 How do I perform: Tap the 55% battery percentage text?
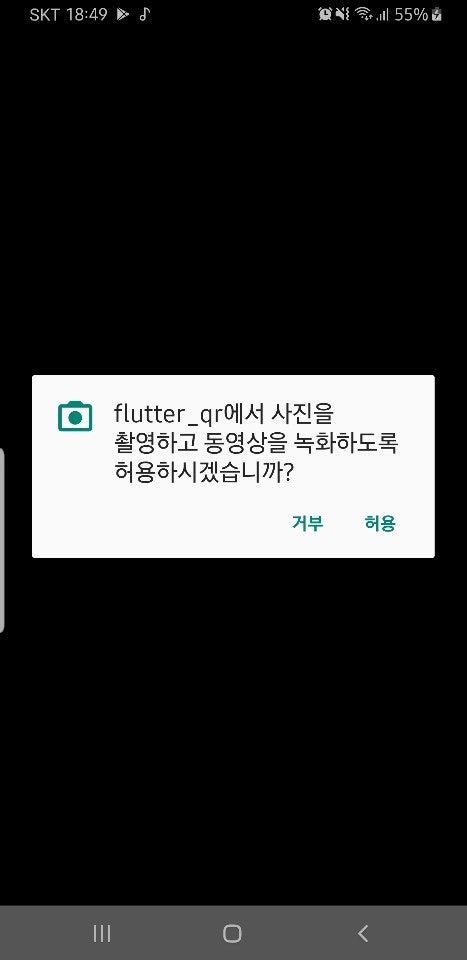click(411, 15)
